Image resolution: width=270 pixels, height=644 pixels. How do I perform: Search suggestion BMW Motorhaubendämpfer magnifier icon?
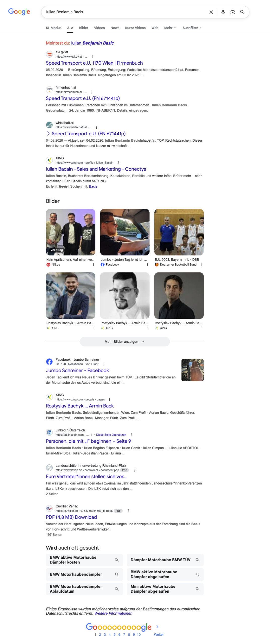click(x=117, y=574)
